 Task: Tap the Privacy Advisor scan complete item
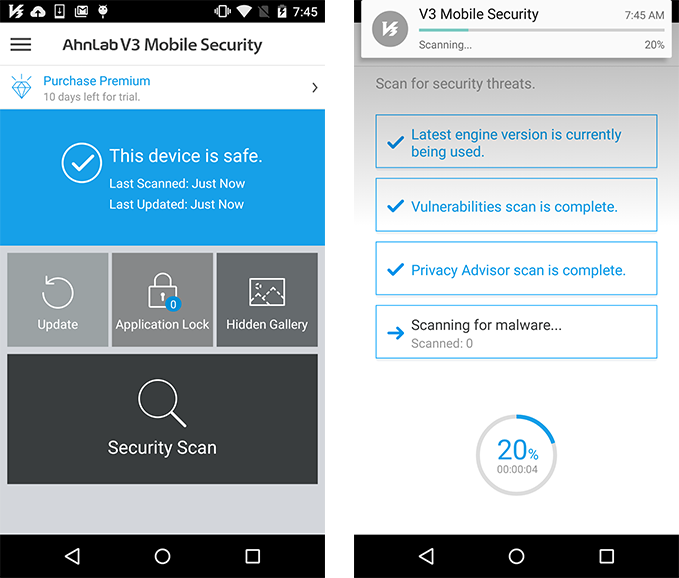[516, 268]
